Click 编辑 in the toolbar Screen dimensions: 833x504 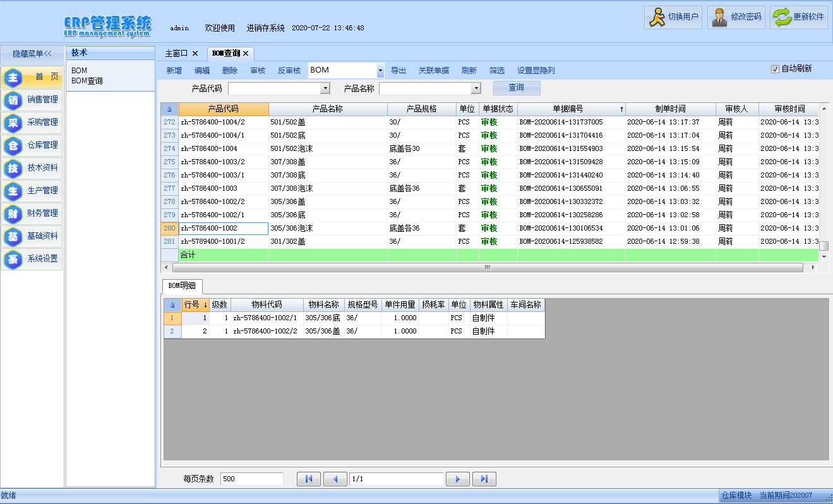[202, 71]
